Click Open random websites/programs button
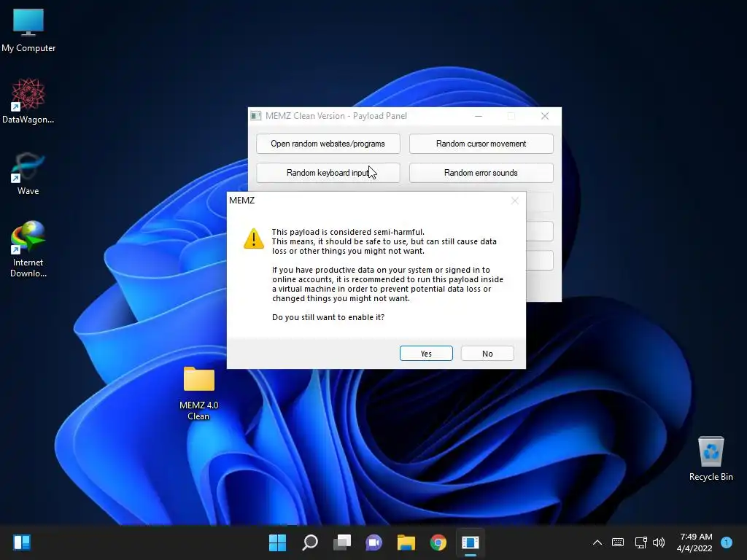747x560 pixels. [x=328, y=144]
